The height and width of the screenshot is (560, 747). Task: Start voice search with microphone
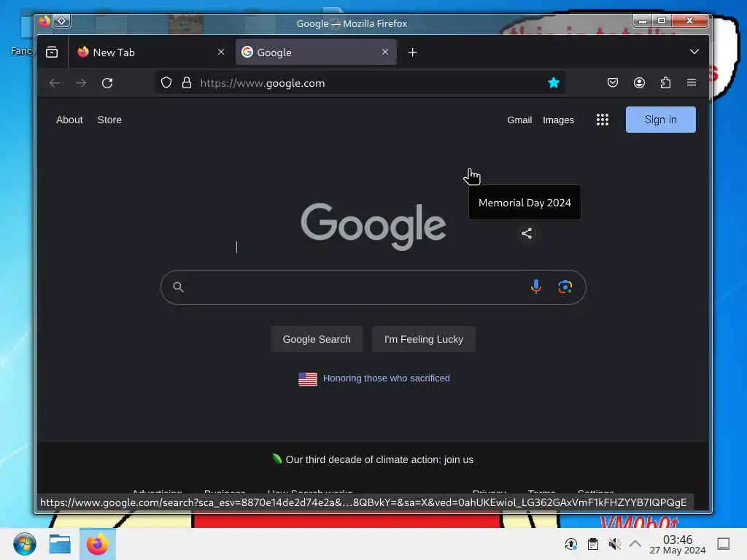(536, 286)
